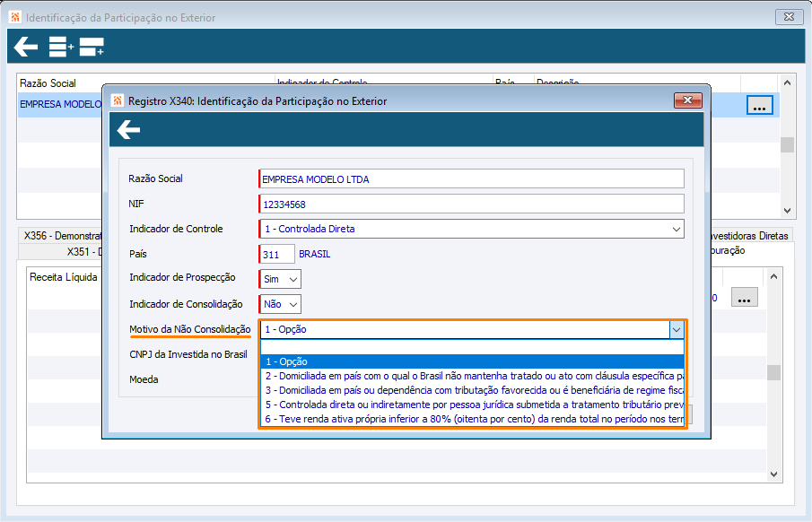
Task: Choose option 6 renda ativa inferior a 80%
Action: pyautogui.click(x=472, y=419)
